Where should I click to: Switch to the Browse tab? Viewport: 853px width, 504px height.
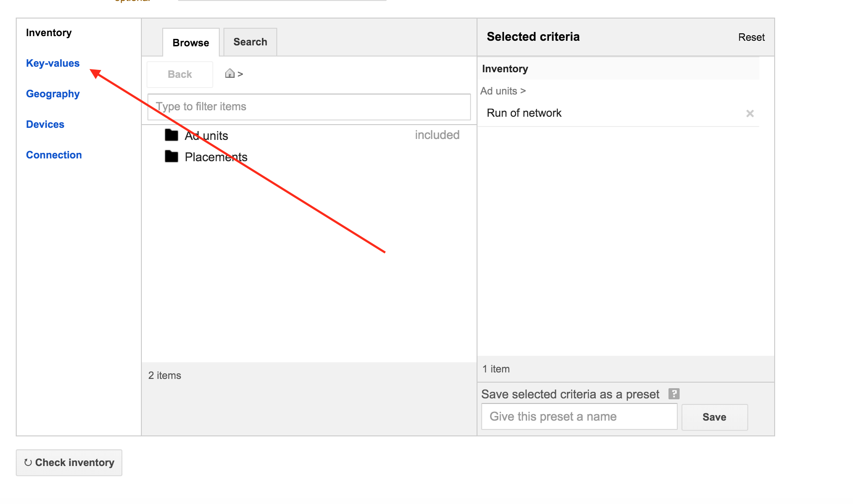tap(191, 43)
